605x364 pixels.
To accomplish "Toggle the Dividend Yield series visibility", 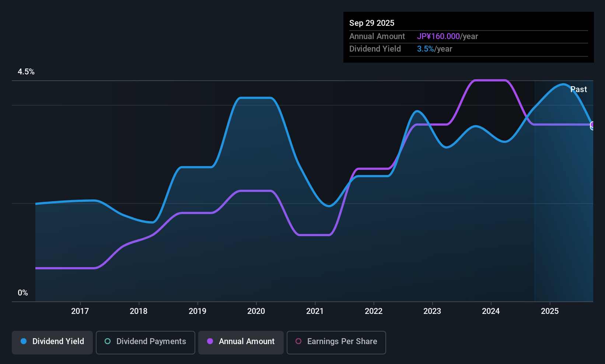I will pos(52,342).
